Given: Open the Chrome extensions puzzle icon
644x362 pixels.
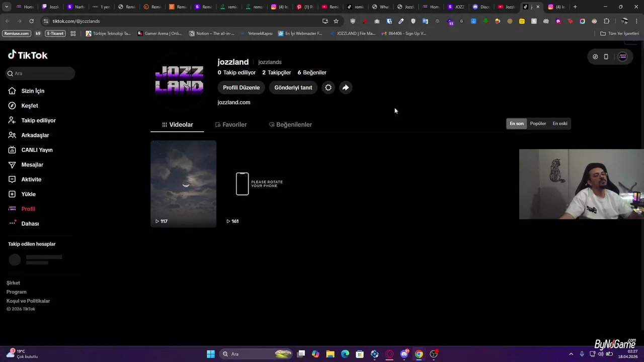Looking at the screenshot, I should (x=606, y=21).
